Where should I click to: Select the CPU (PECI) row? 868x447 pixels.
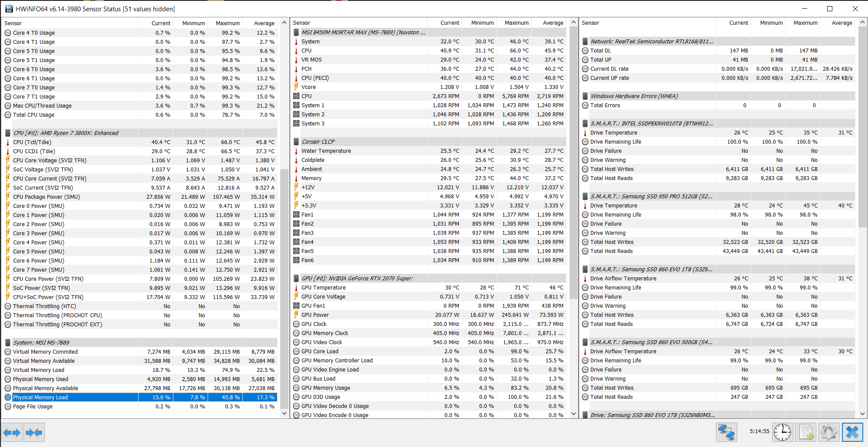428,78
